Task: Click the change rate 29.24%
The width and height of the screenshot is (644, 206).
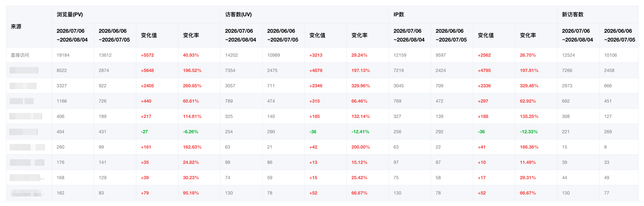Action: (x=360, y=55)
